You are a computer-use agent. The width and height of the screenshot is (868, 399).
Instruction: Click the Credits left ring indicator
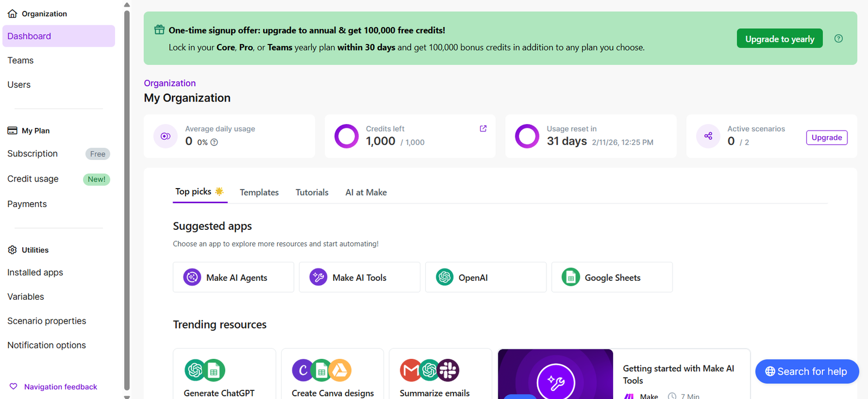(347, 136)
